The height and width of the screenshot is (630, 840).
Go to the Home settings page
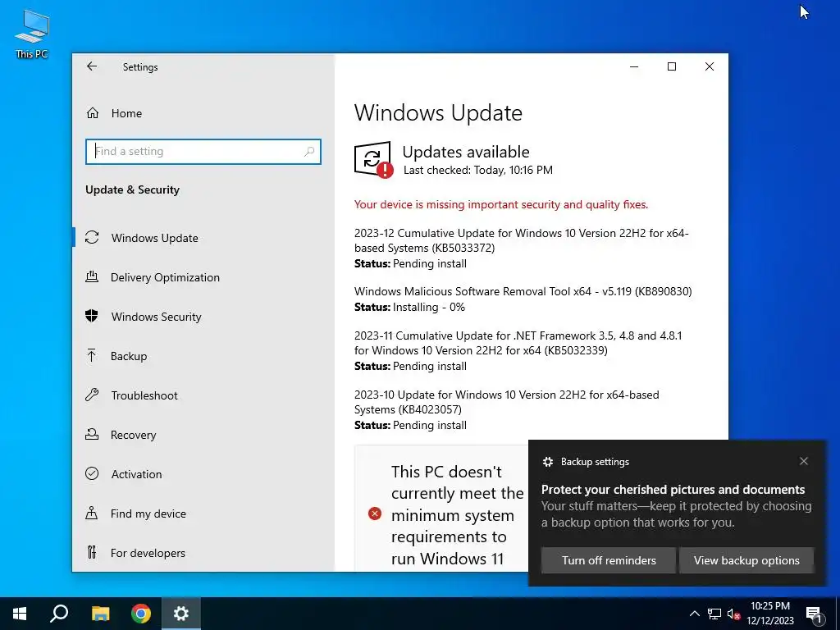pos(126,113)
